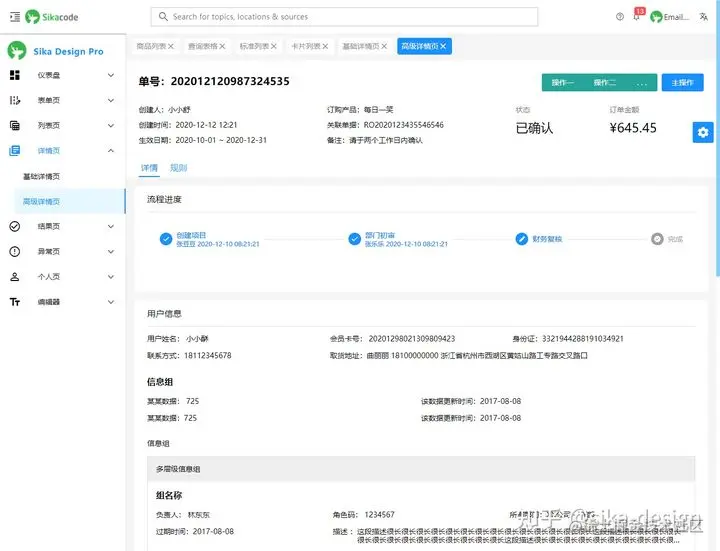Click the Sika Design Pro deer logo
720x551 pixels.
point(17,51)
